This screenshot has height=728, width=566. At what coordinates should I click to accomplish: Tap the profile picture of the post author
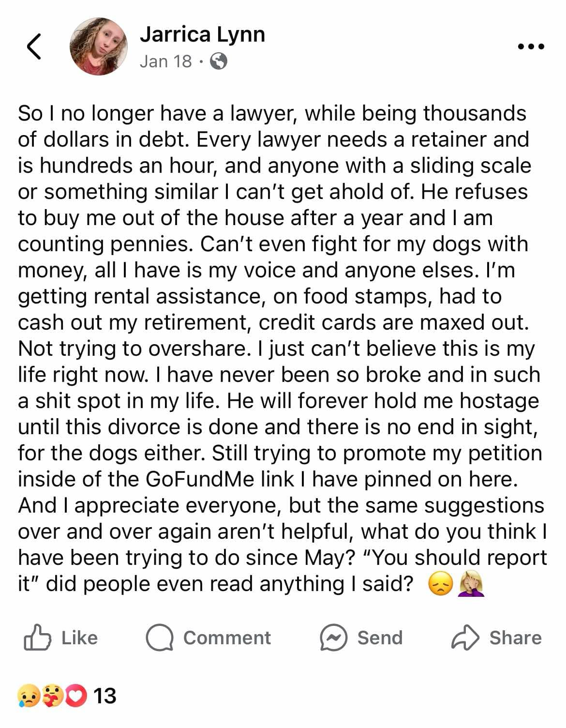tap(99, 46)
